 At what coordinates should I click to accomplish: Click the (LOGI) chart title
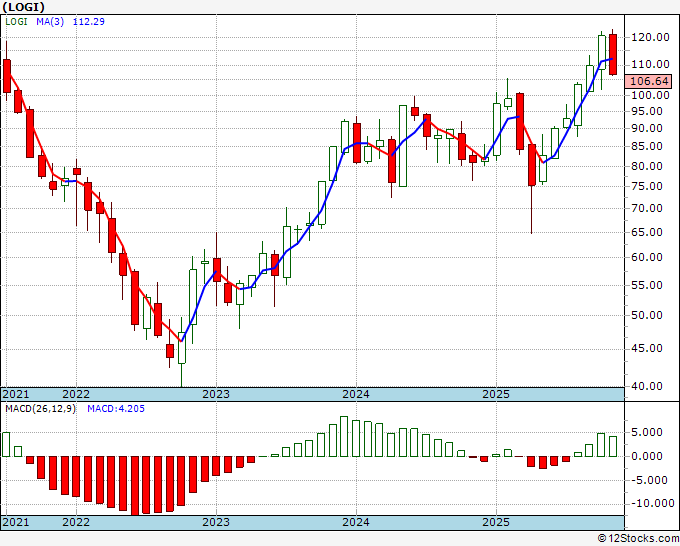23,7
